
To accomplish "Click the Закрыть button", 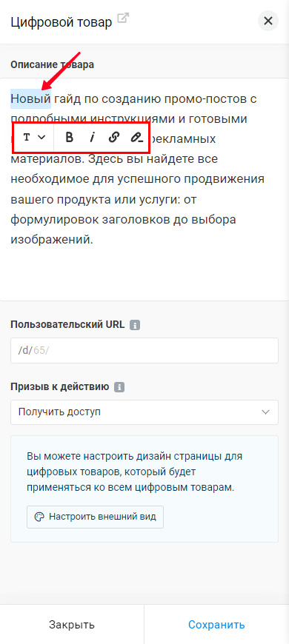I will (72, 624).
